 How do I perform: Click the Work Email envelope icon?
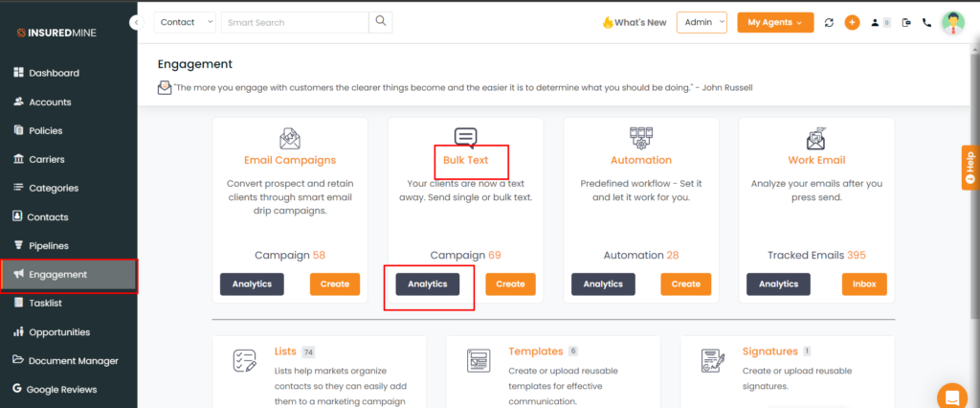(x=816, y=138)
